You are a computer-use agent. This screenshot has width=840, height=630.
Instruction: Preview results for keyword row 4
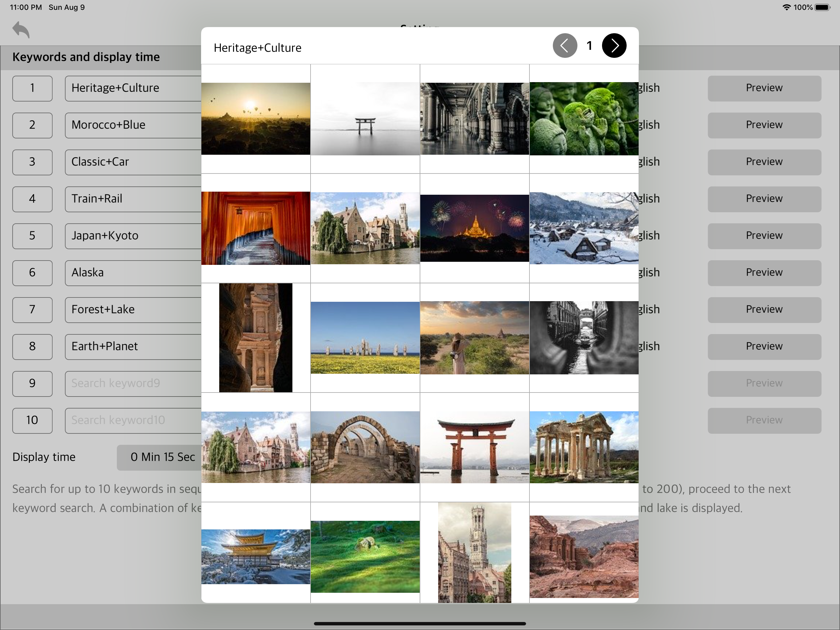pos(764,199)
